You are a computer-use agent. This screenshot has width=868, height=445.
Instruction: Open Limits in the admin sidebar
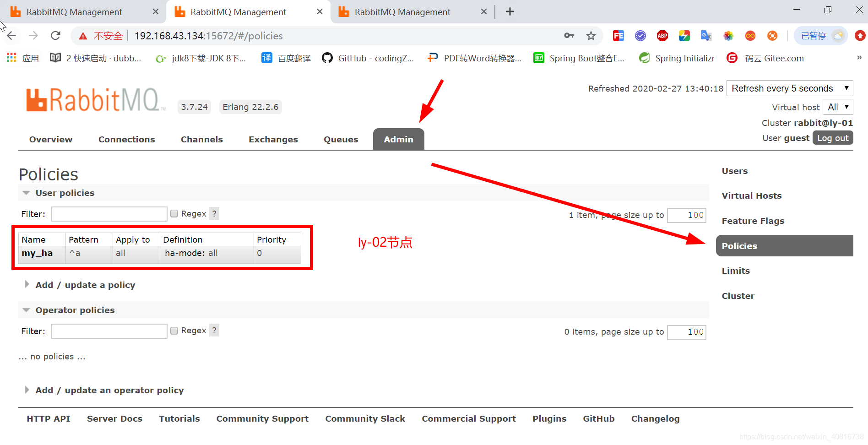coord(736,271)
